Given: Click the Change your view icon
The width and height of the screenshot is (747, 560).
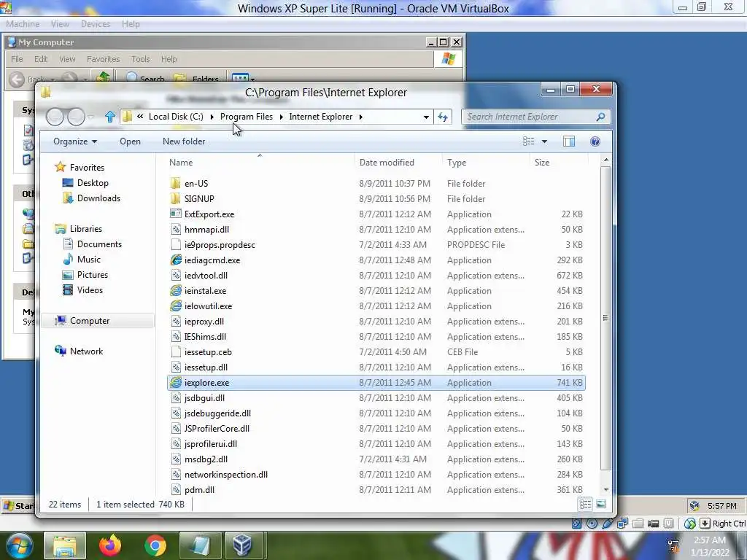Looking at the screenshot, I should coord(528,141).
